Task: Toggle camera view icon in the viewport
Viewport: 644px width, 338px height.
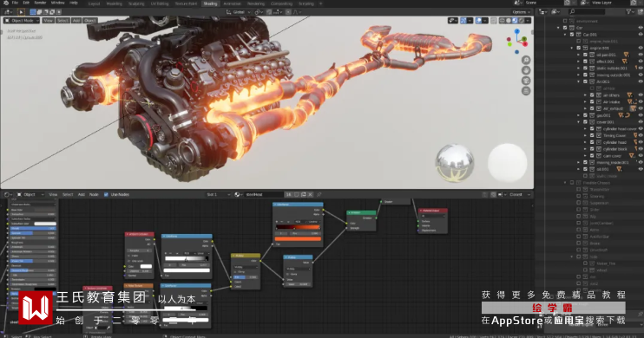Action: pos(526,81)
